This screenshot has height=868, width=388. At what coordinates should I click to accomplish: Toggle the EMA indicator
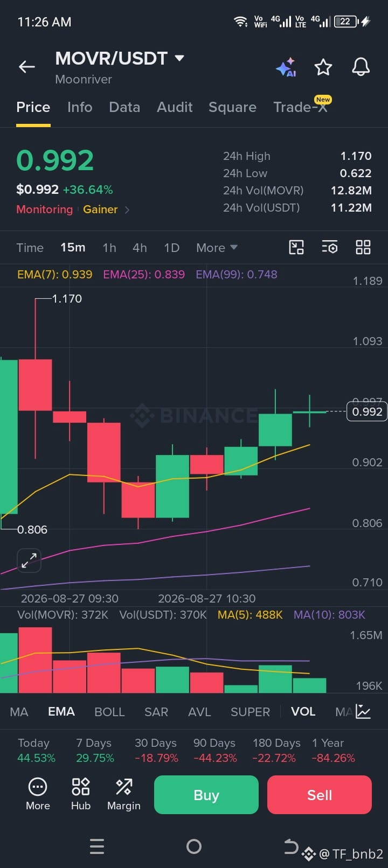pyautogui.click(x=61, y=712)
